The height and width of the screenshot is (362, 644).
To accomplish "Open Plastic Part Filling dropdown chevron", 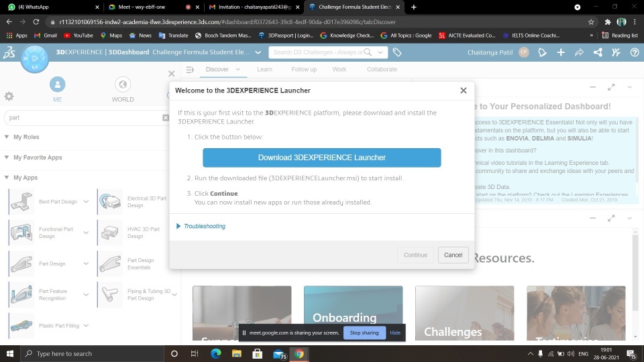I will click(86, 326).
